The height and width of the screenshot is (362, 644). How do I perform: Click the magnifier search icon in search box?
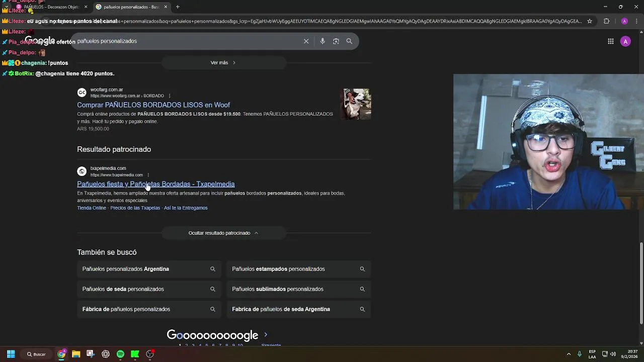click(x=349, y=41)
